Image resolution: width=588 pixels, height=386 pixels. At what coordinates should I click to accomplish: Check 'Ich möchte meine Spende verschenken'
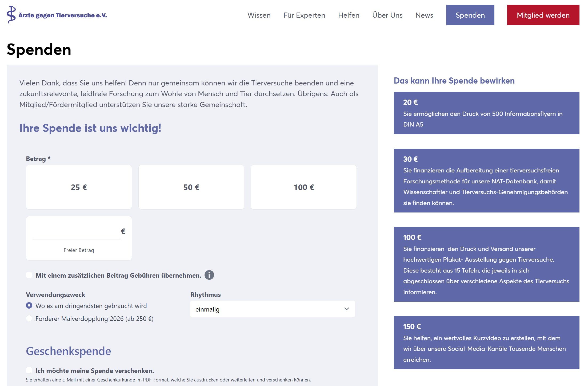29,370
